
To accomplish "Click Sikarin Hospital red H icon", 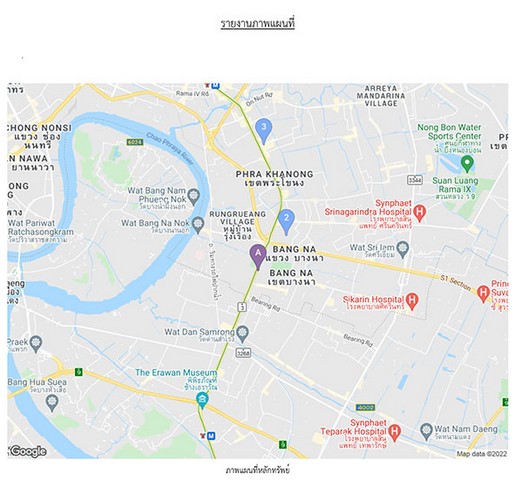I will (412, 301).
